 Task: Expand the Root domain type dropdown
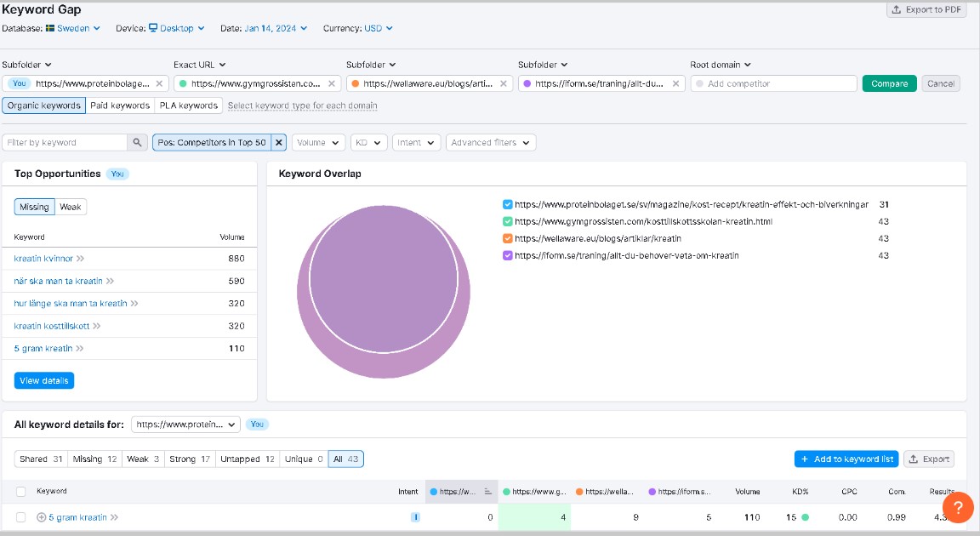coord(720,65)
